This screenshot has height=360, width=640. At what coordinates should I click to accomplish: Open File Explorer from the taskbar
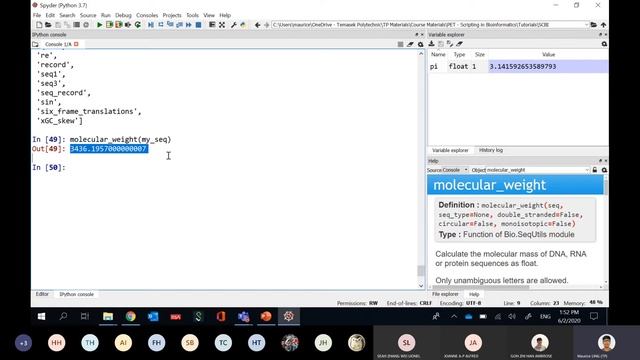(x=108, y=316)
